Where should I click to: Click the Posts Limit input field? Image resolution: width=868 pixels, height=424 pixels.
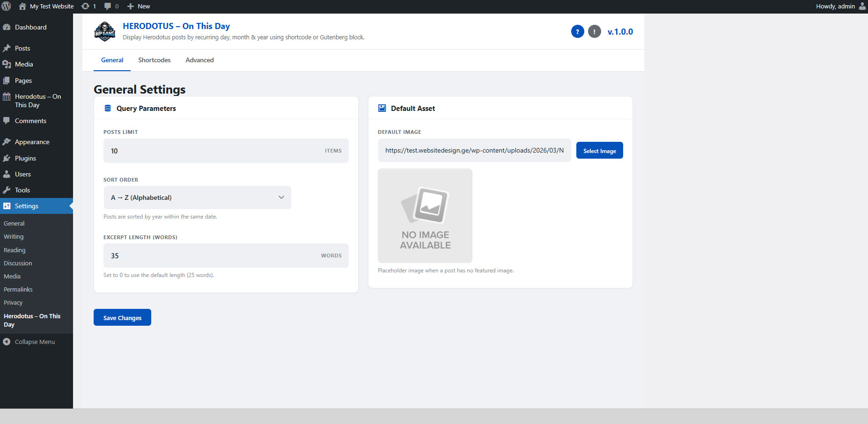226,151
